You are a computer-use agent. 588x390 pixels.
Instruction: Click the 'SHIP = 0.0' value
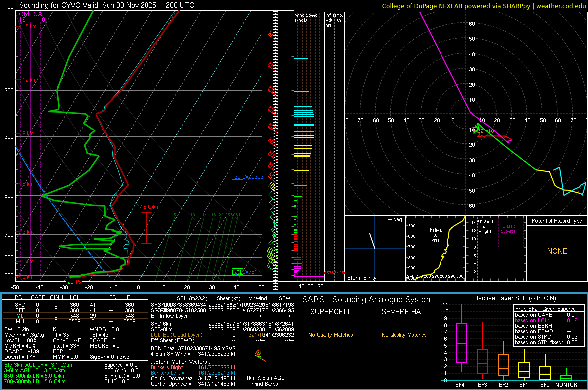(117, 382)
